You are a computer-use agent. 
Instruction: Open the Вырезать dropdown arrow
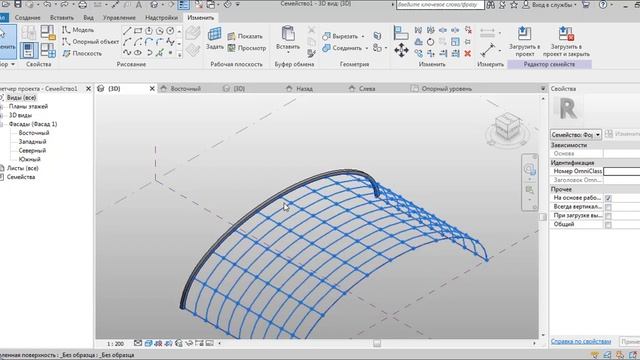coord(363,36)
